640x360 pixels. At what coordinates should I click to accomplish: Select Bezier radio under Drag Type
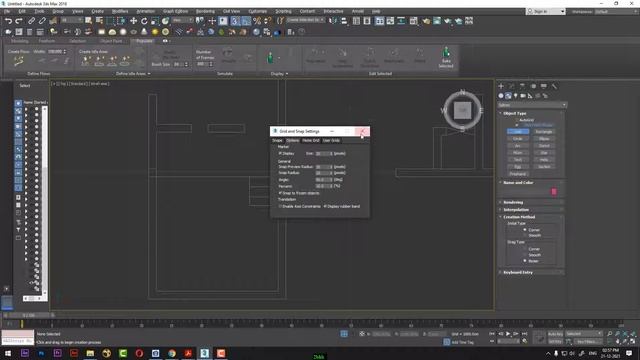pos(525,261)
